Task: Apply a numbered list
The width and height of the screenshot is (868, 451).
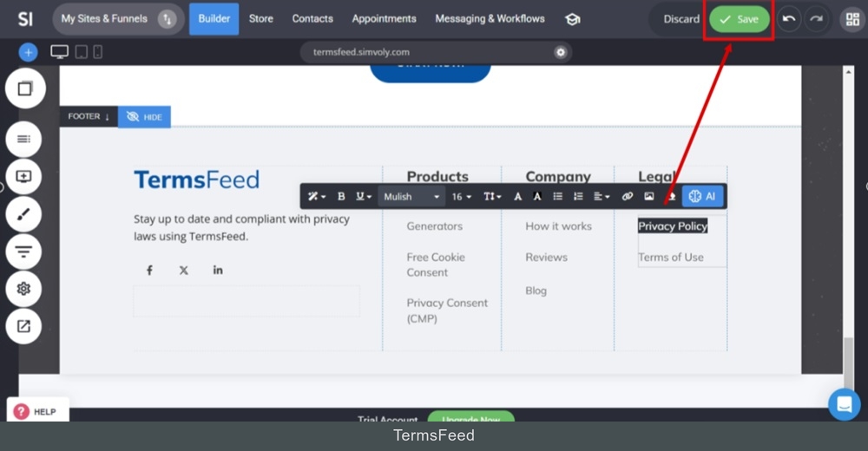Action: [578, 197]
